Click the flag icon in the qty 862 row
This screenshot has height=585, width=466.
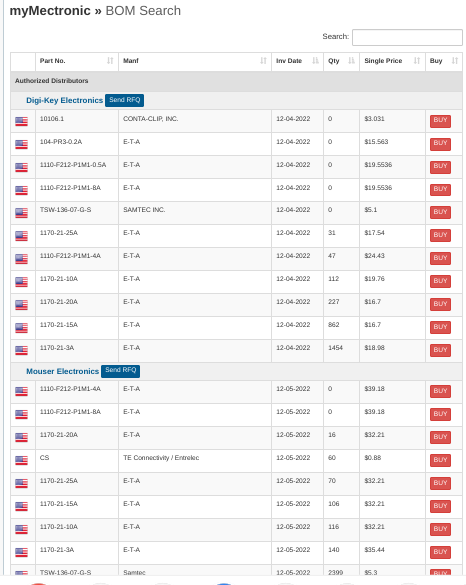21,328
